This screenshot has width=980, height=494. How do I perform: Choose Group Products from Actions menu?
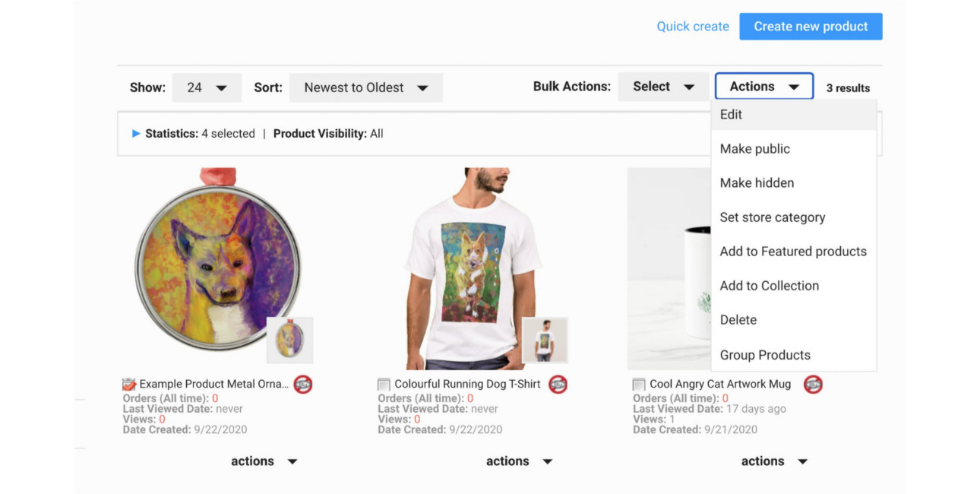click(765, 355)
